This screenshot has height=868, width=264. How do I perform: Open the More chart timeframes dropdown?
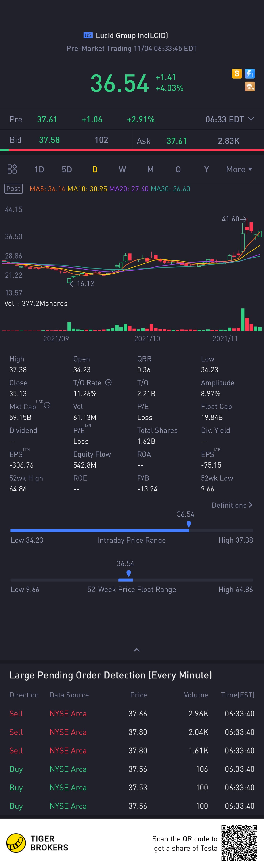click(x=239, y=169)
